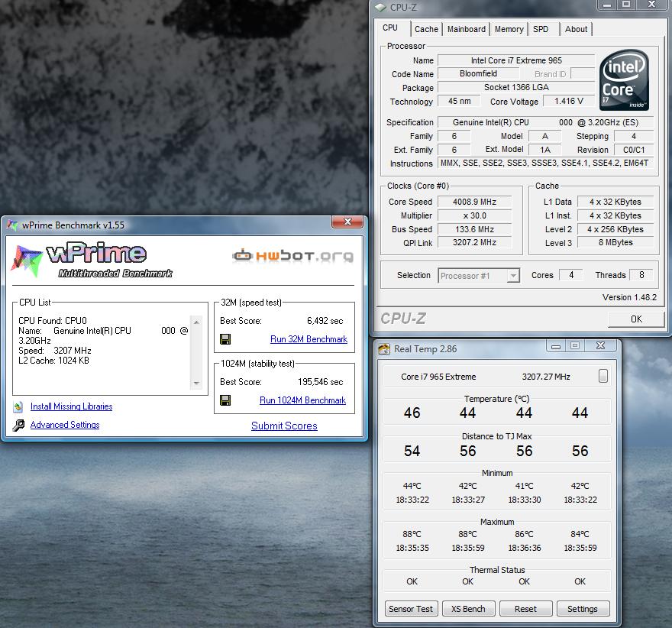This screenshot has width=672, height=628.
Task: Click the Submit Scores link
Action: [x=284, y=426]
